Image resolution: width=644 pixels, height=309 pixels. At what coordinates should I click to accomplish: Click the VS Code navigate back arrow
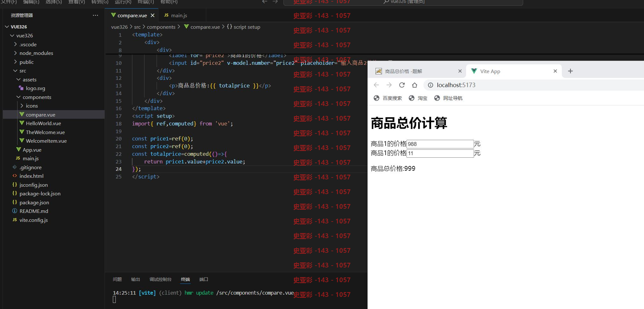pos(265,2)
